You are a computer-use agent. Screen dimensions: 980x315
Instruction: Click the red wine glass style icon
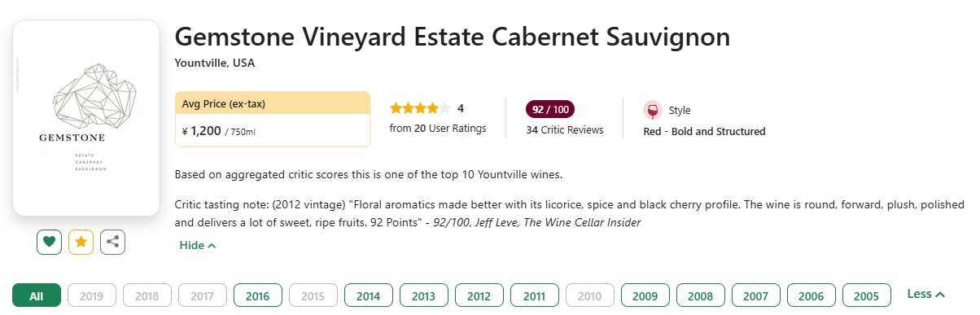click(x=652, y=110)
